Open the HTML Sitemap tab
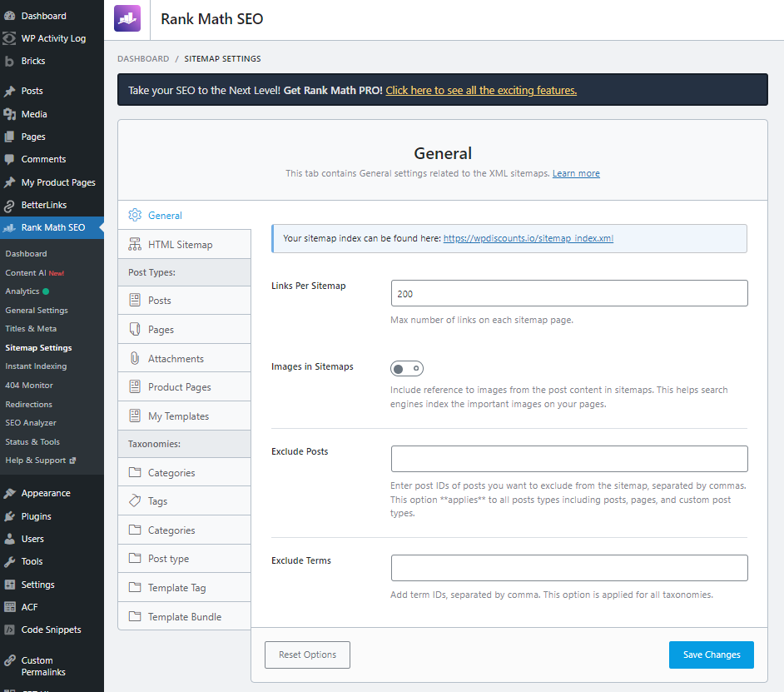The image size is (784, 692). click(185, 244)
